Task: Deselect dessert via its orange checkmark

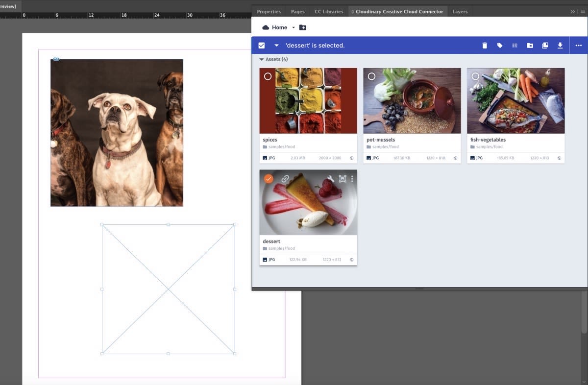Action: pos(268,179)
